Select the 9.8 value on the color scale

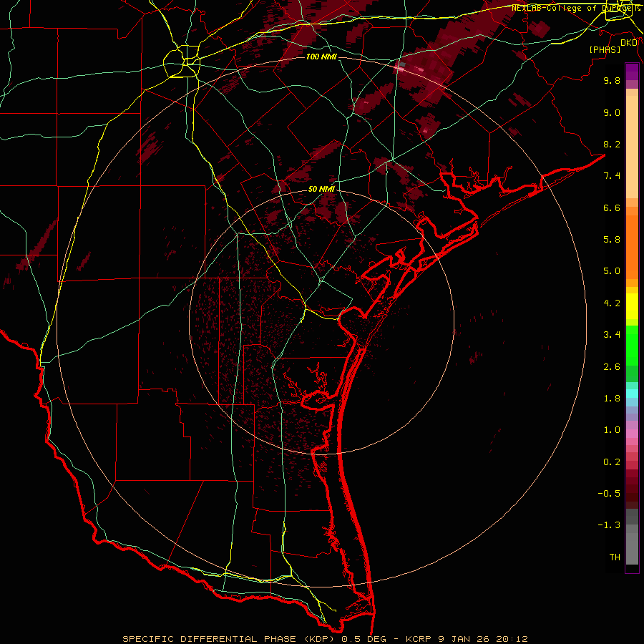click(612, 80)
